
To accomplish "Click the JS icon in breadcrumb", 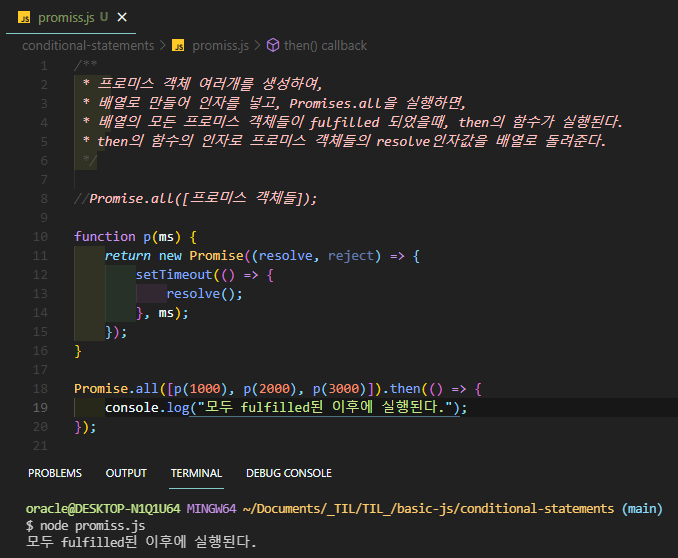I will click(x=178, y=45).
